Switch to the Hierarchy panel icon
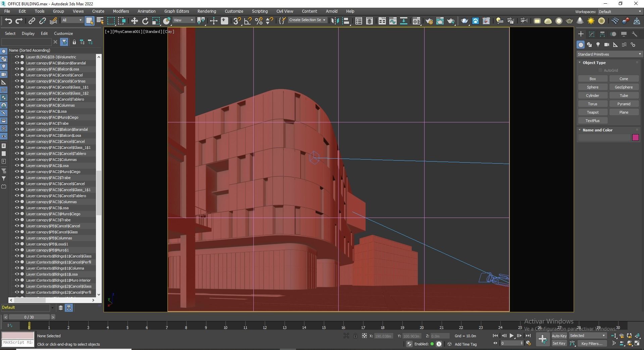 click(602, 34)
